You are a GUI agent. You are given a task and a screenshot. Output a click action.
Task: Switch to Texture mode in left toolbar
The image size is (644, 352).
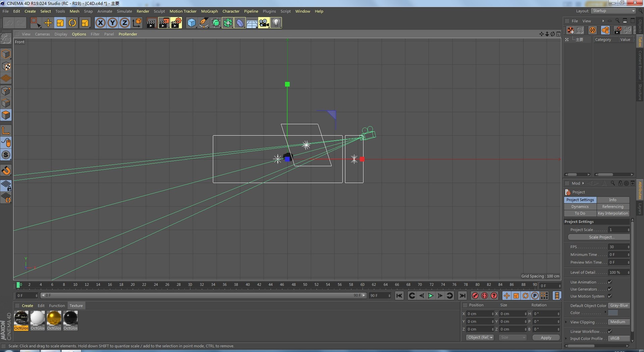[x=6, y=67]
